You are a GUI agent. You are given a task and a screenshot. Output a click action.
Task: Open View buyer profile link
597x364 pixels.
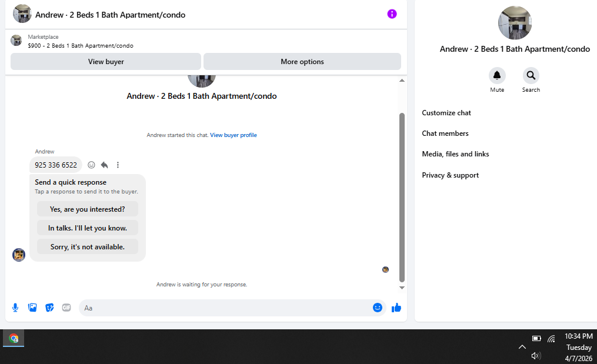[234, 135]
